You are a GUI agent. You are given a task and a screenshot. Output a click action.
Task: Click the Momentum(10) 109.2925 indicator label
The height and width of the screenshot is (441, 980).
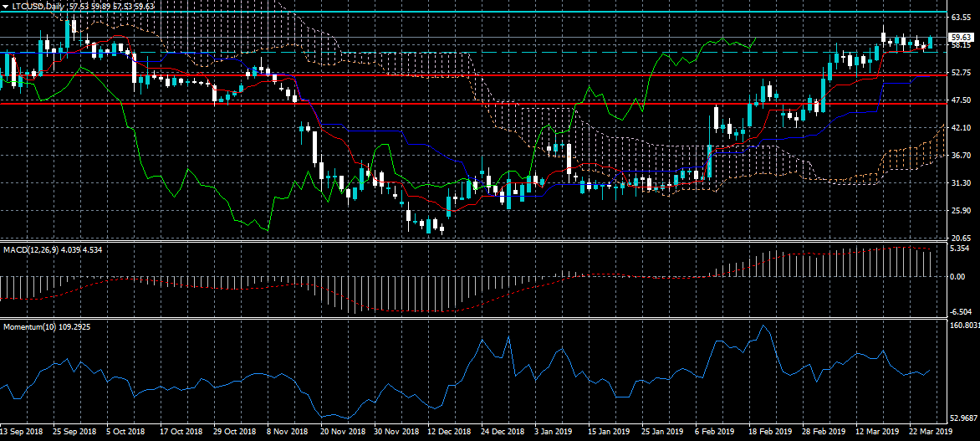click(x=47, y=326)
